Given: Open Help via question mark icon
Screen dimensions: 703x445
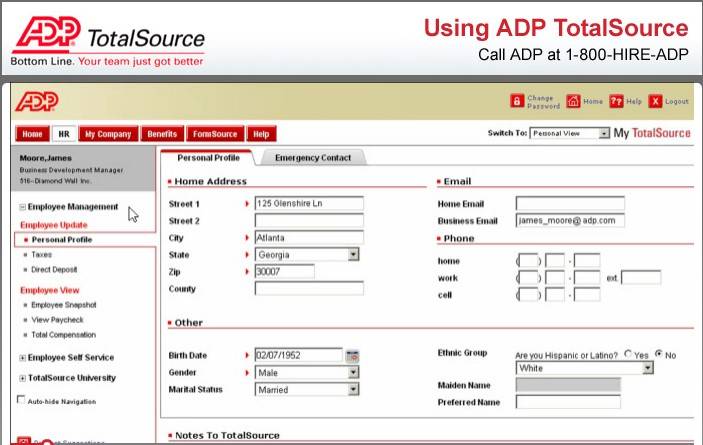Looking at the screenshot, I should point(617,101).
